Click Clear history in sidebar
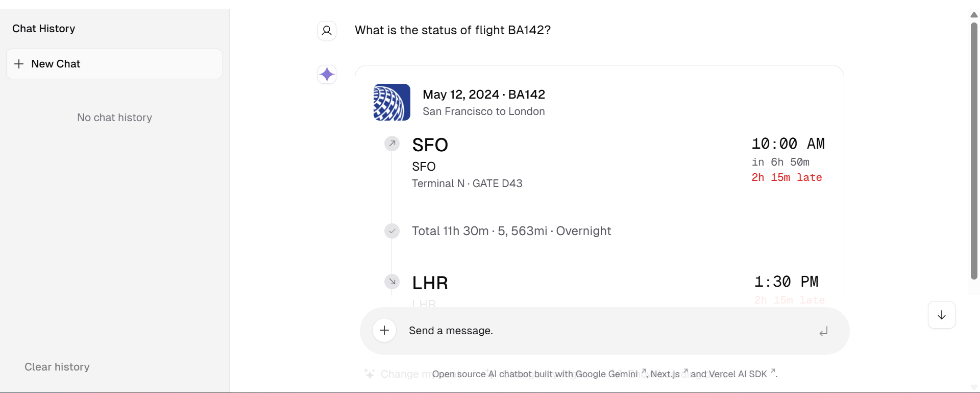980x393 pixels. click(x=57, y=367)
